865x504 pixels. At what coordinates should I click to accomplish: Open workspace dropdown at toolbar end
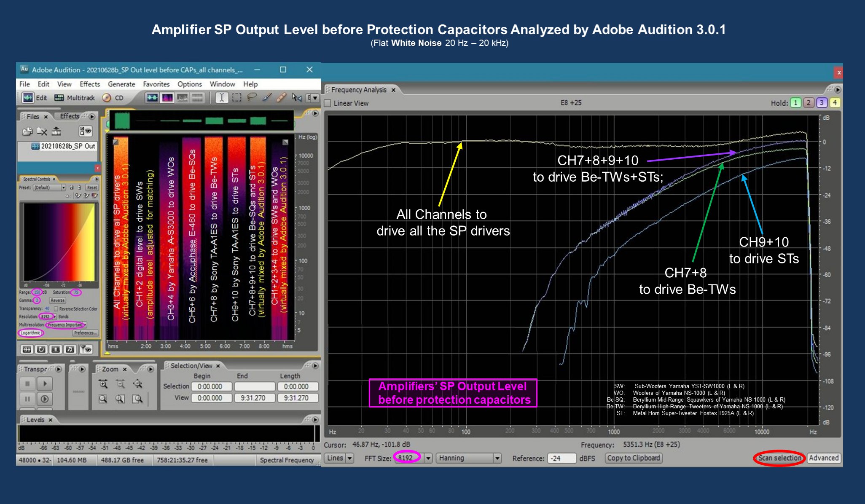312,98
